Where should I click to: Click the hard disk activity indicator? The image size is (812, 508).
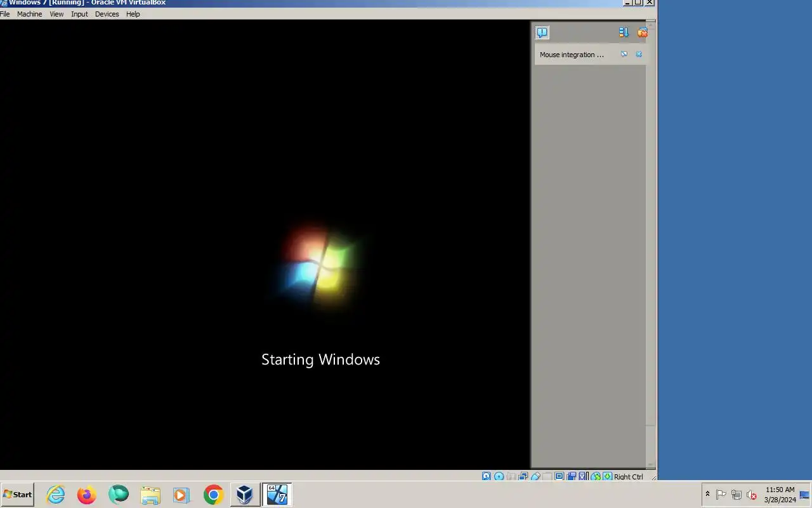487,476
